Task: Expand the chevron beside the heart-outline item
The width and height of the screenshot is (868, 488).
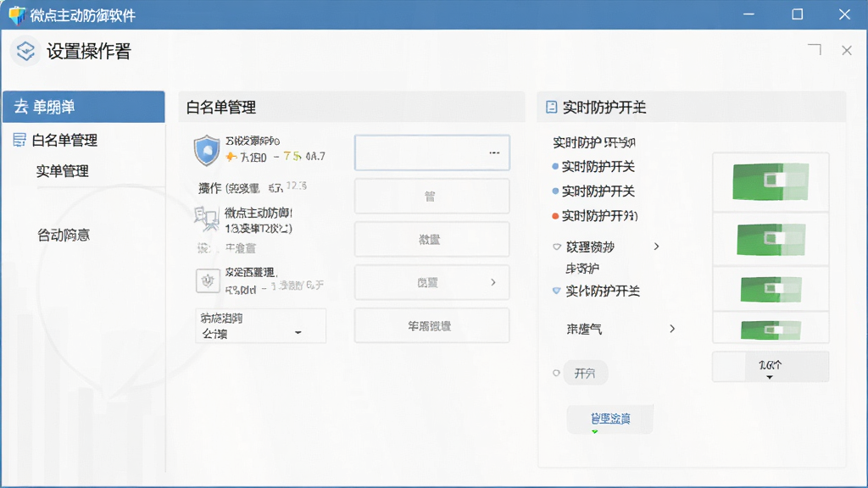Action: [657, 247]
